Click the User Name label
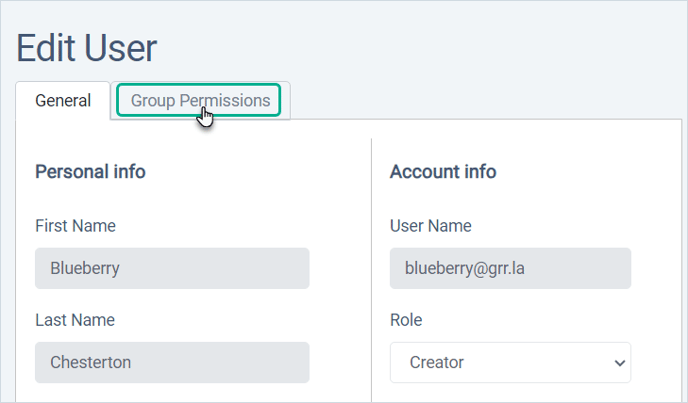The image size is (688, 403). [430, 226]
